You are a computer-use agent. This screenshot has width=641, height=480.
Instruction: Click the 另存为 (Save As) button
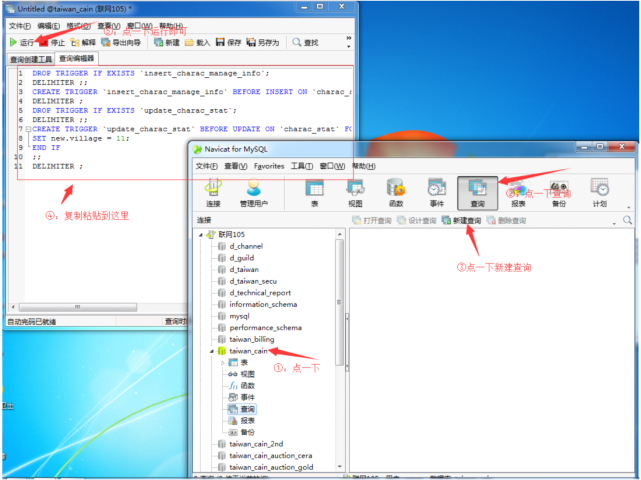click(262, 43)
